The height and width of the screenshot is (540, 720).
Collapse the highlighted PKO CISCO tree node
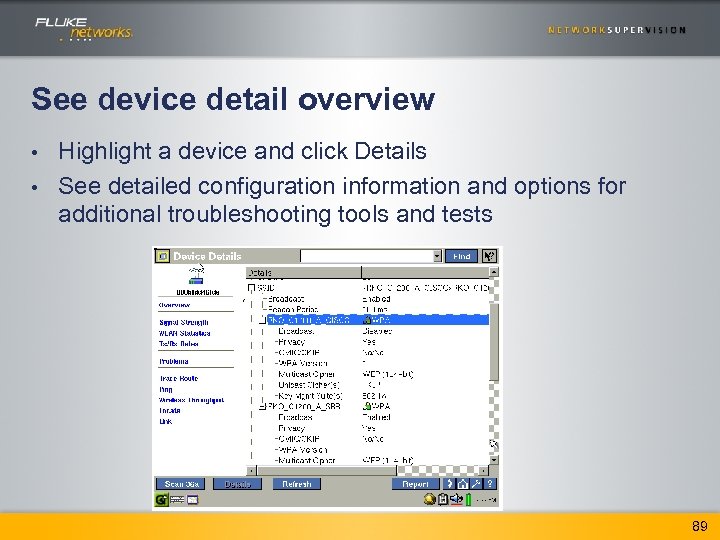263,320
